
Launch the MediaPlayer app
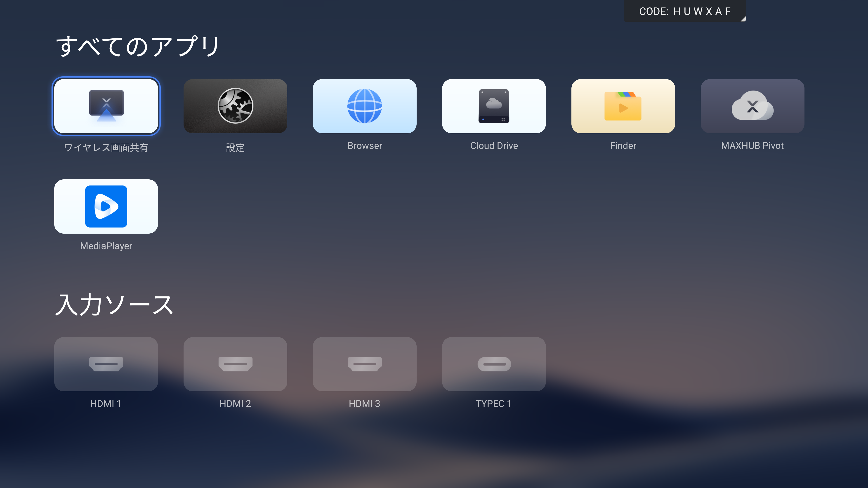tap(106, 206)
